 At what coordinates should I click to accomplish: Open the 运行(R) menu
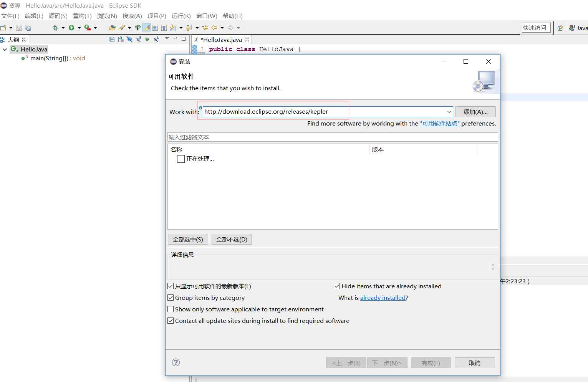coord(181,16)
